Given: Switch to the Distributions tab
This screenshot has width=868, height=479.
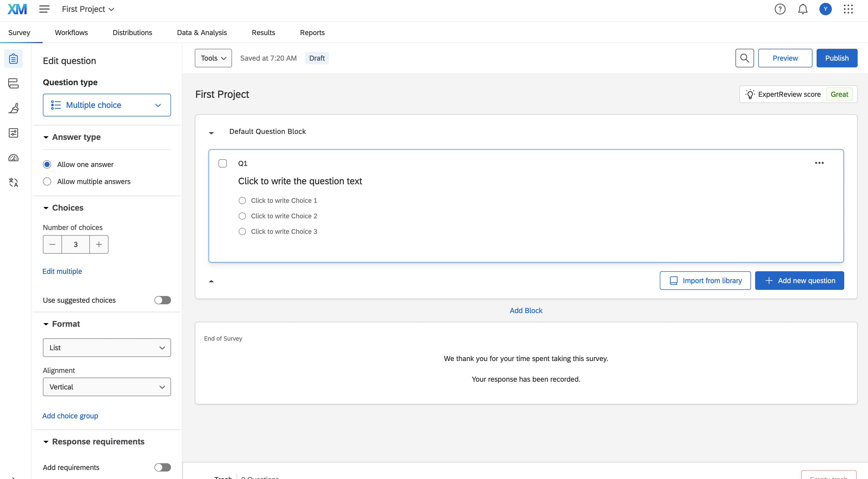Looking at the screenshot, I should point(132,33).
